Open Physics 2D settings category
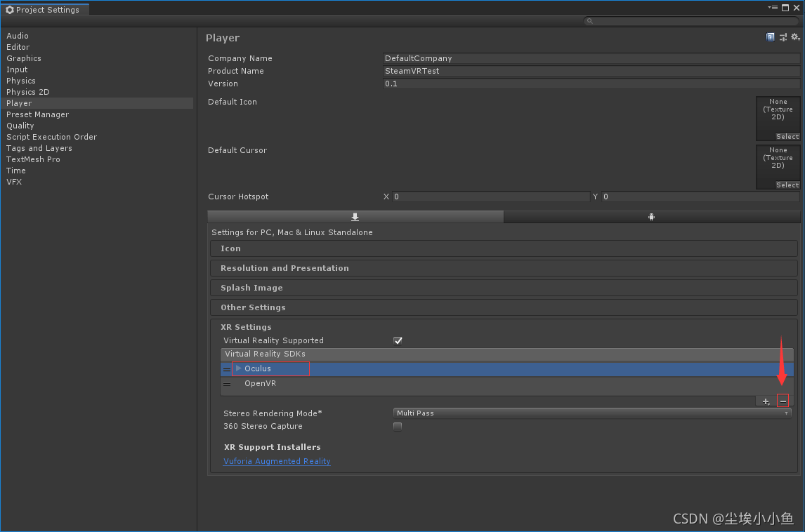Screen dimensions: 805x532 coord(27,93)
